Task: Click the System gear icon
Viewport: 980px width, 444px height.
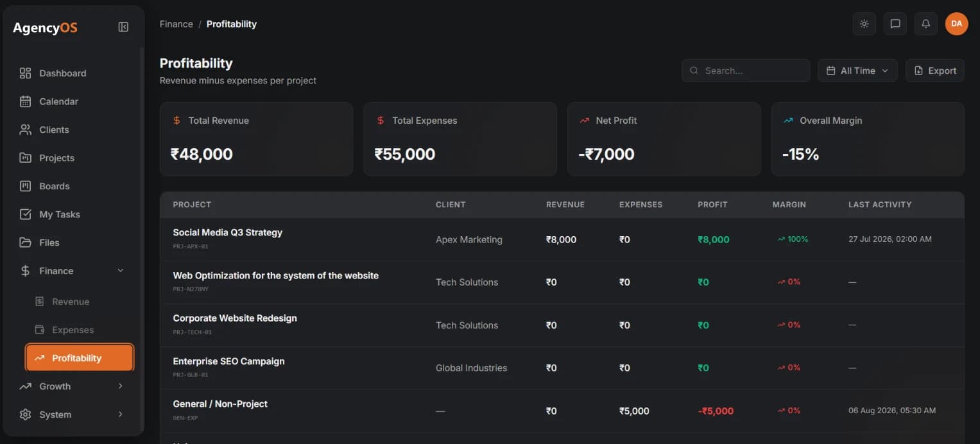Action: pos(25,414)
